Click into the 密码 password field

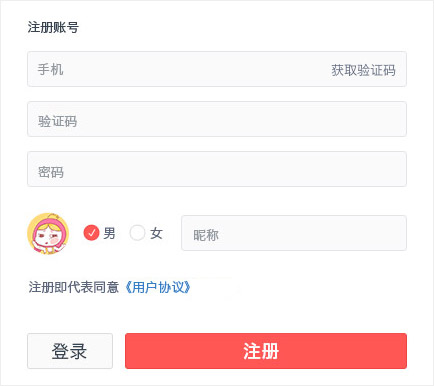click(217, 169)
